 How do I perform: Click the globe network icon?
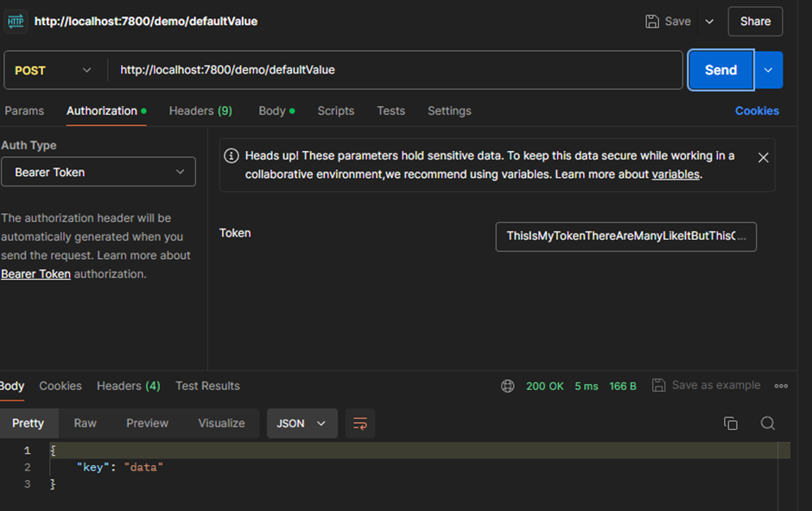(x=508, y=386)
